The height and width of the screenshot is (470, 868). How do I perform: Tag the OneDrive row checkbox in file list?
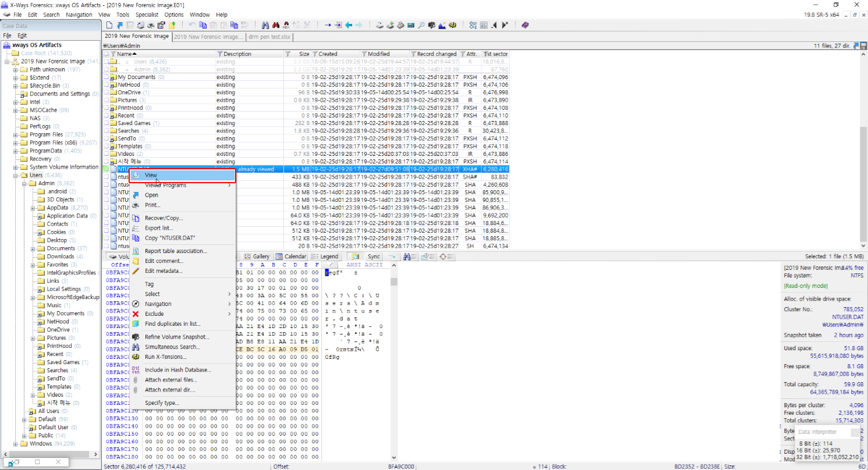coord(106,92)
